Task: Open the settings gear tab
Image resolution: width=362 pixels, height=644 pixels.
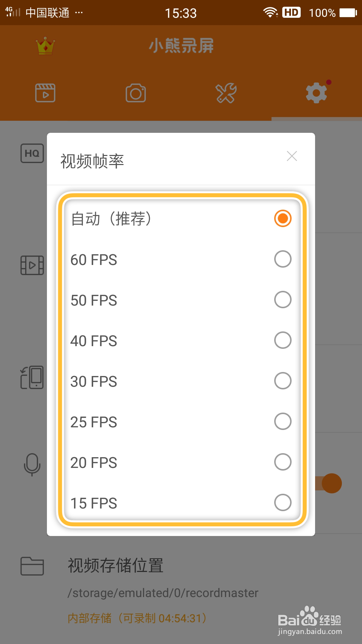Action: tap(316, 93)
